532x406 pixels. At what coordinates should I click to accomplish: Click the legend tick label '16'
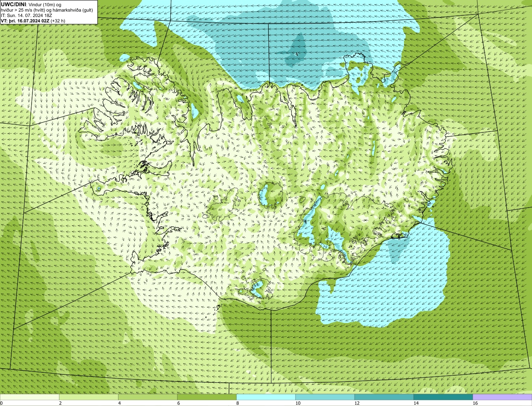click(475, 403)
